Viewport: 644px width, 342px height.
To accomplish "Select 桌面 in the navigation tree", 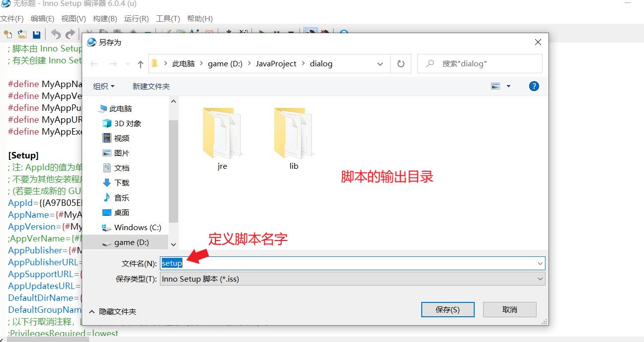I will [116, 212].
